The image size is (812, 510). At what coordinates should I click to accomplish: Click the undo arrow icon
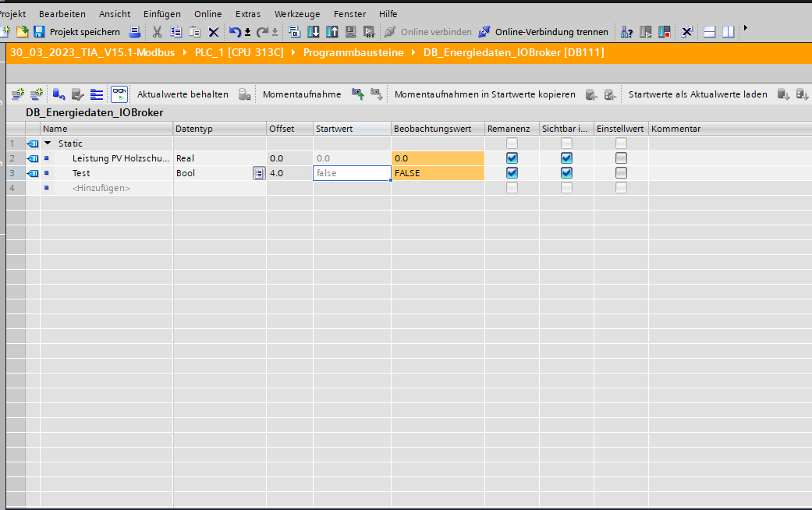235,32
